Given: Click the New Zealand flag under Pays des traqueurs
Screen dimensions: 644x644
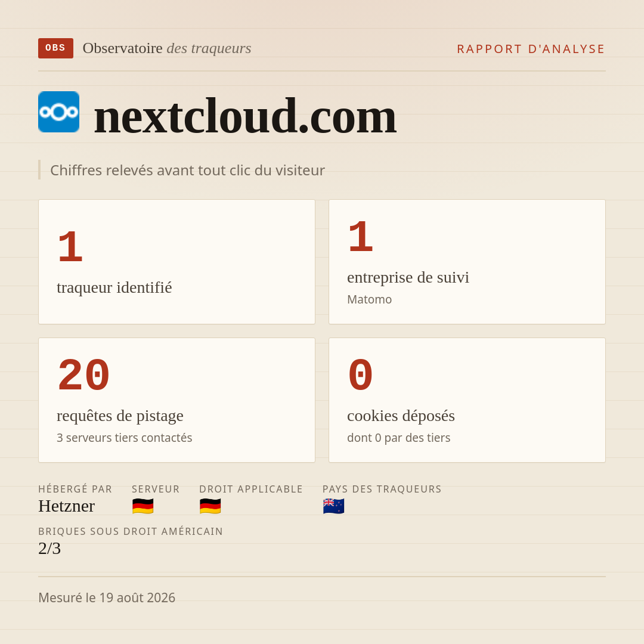Looking at the screenshot, I should [333, 506].
